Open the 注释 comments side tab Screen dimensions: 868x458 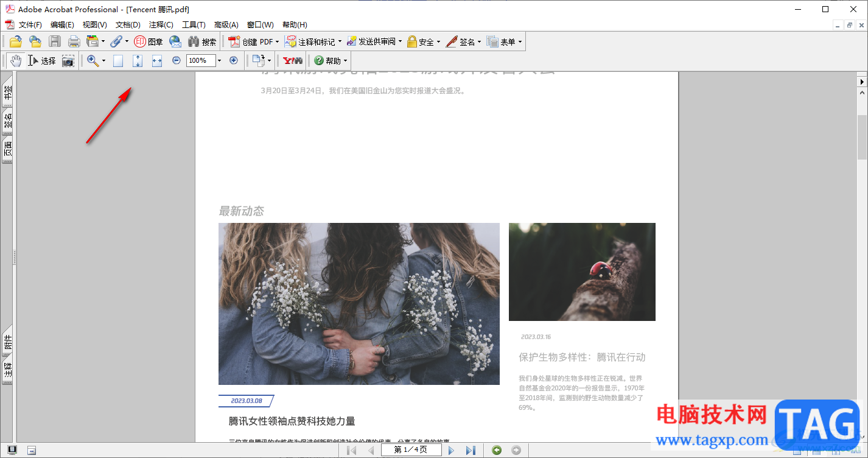click(x=8, y=371)
